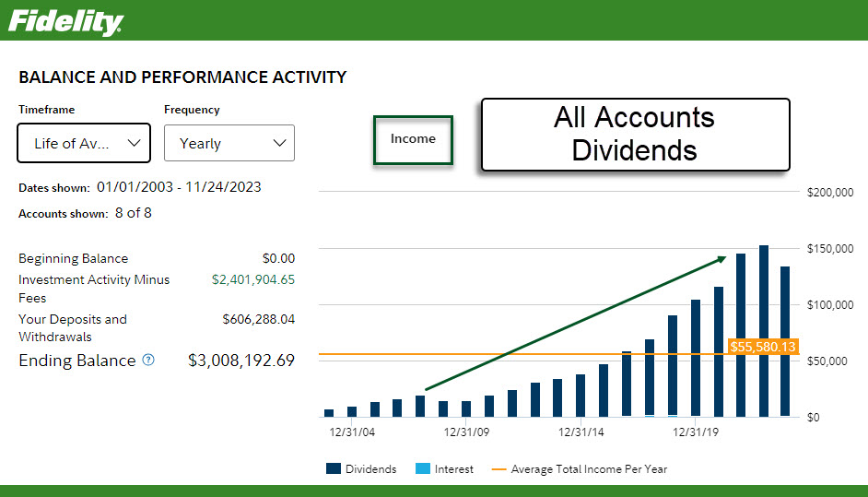Screen dimensions: 868x497
Task: Open the Yearly frequency dropdown
Action: coord(229,143)
